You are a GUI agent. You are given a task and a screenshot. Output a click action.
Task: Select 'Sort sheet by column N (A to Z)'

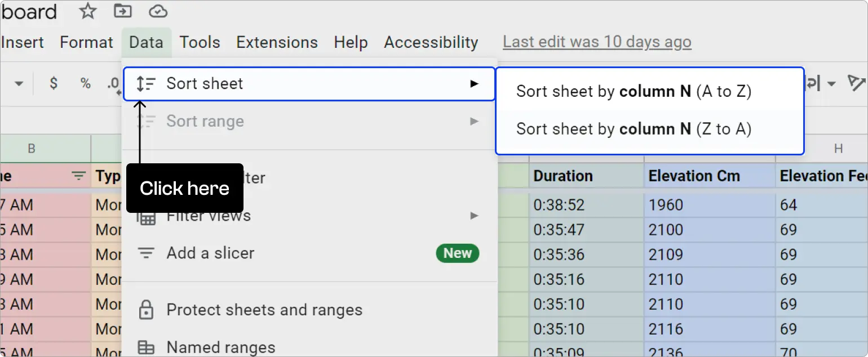pyautogui.click(x=634, y=91)
